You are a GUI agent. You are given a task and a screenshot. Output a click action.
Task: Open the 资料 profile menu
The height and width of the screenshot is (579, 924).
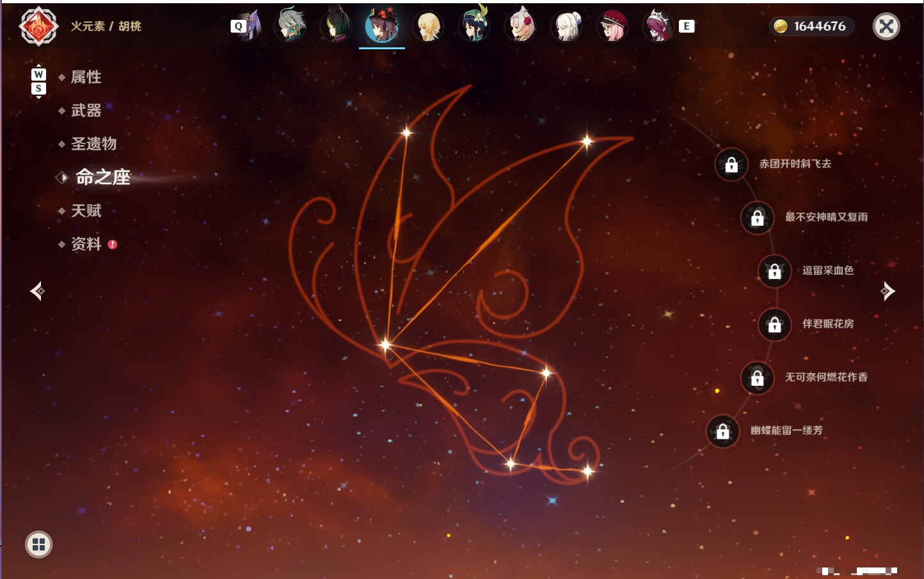click(86, 244)
